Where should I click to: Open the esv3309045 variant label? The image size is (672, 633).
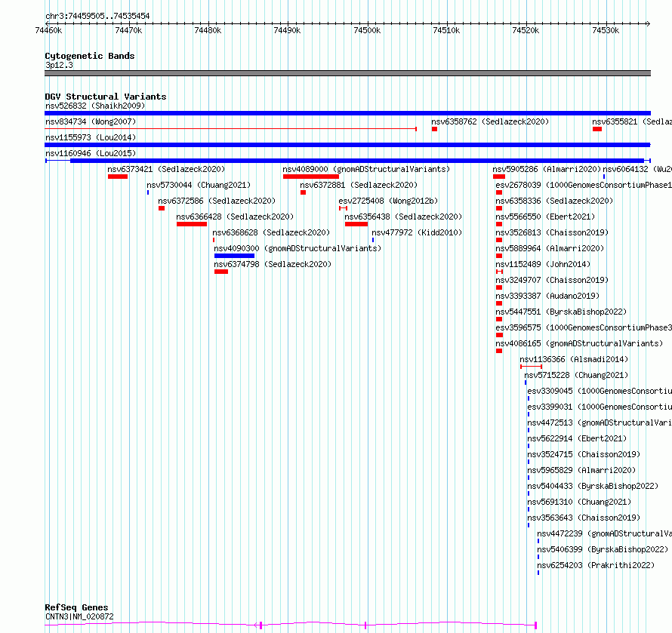pyautogui.click(x=600, y=391)
